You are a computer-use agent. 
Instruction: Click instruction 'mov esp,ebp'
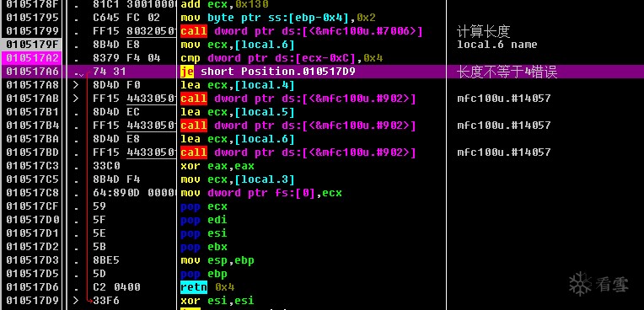tap(217, 260)
